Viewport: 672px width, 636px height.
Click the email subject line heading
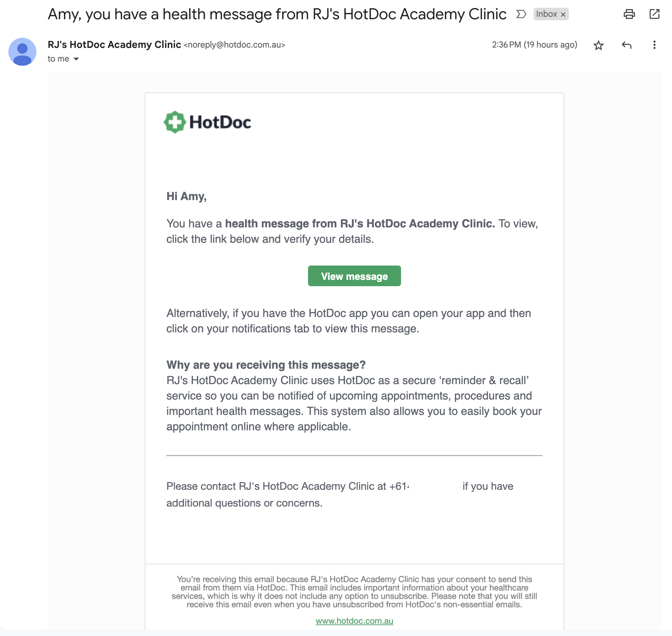click(x=277, y=14)
